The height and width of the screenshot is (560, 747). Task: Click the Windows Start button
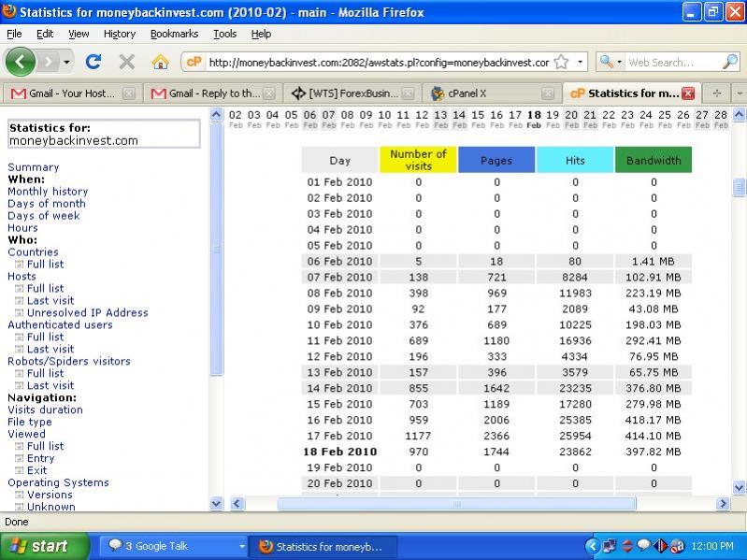(39, 546)
